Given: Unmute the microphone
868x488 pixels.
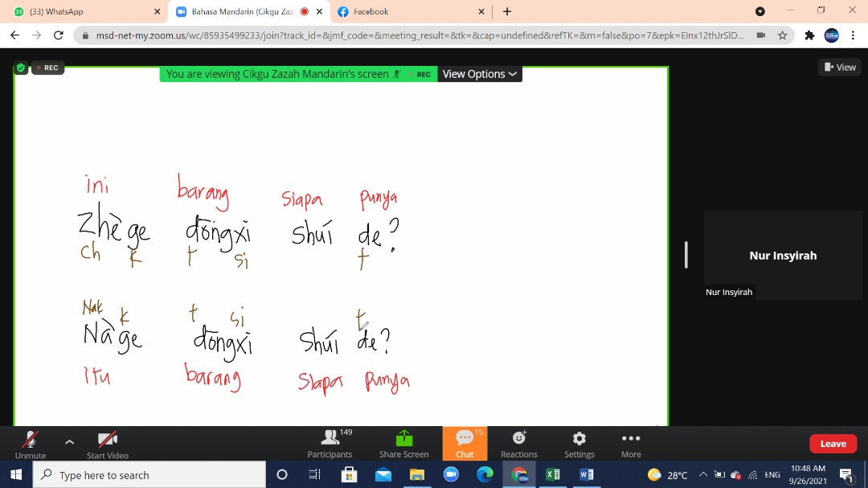Looking at the screenshot, I should pyautogui.click(x=31, y=439).
